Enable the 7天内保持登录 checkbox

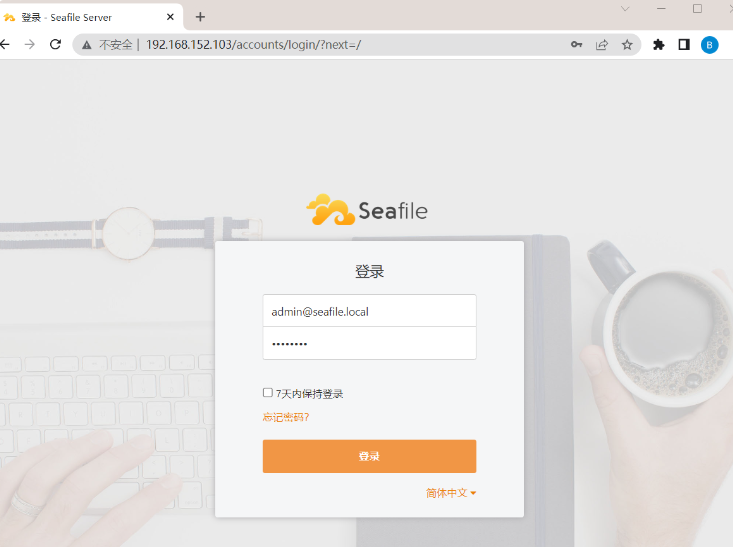tap(267, 392)
